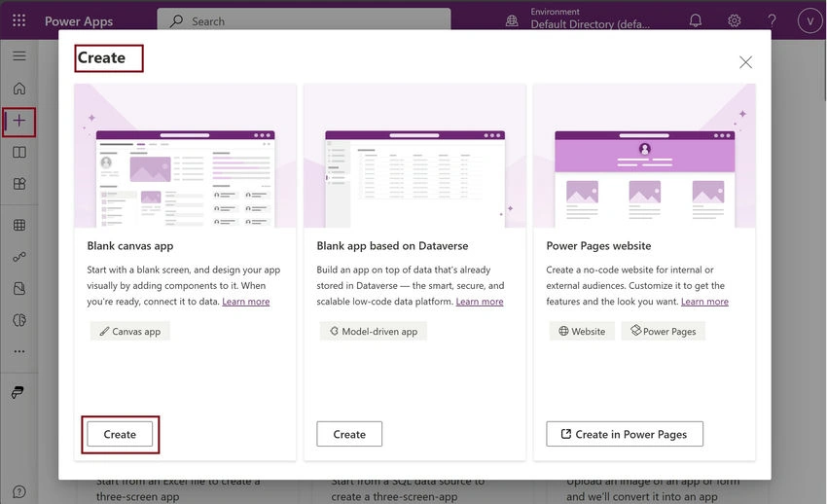This screenshot has height=504, width=827.
Task: Open the Power Platform icon in sidebar
Action: pyautogui.click(x=18, y=392)
